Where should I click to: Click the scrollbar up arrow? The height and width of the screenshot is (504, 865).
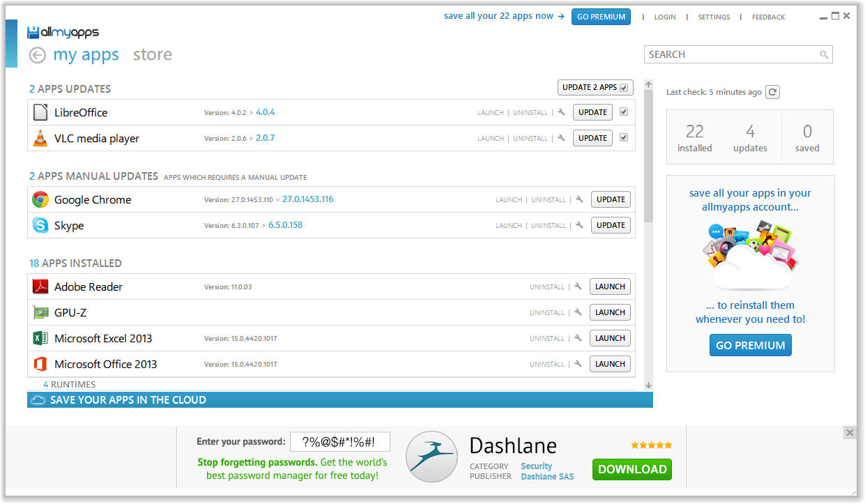(x=648, y=84)
